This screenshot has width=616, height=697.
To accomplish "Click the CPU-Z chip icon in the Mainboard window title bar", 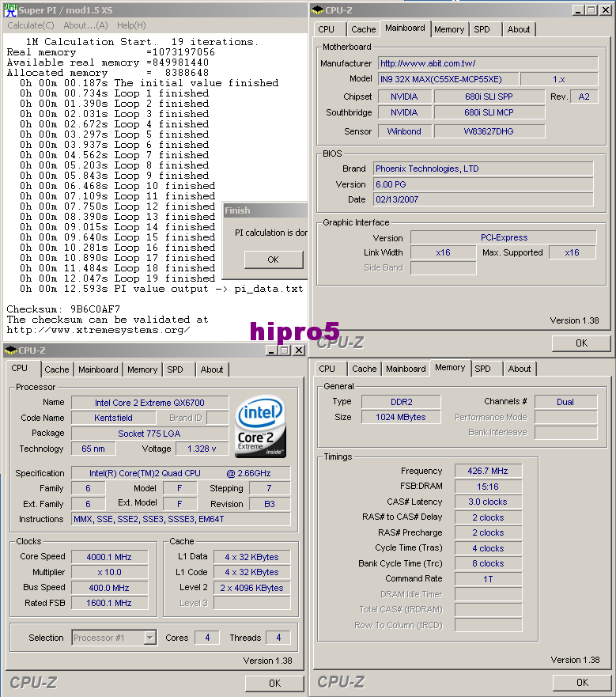I will coord(317,9).
